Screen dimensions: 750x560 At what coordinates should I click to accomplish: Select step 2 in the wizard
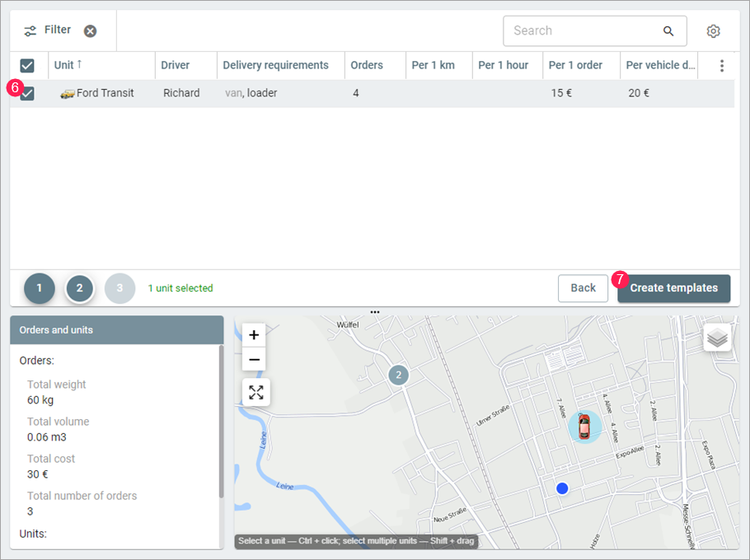tap(80, 288)
